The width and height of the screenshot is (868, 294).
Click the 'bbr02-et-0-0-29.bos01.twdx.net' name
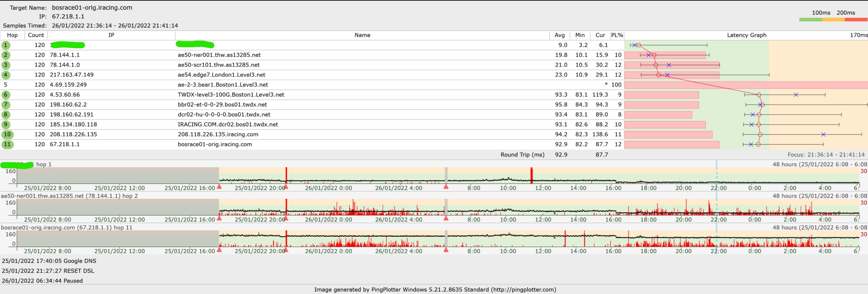[x=222, y=105]
